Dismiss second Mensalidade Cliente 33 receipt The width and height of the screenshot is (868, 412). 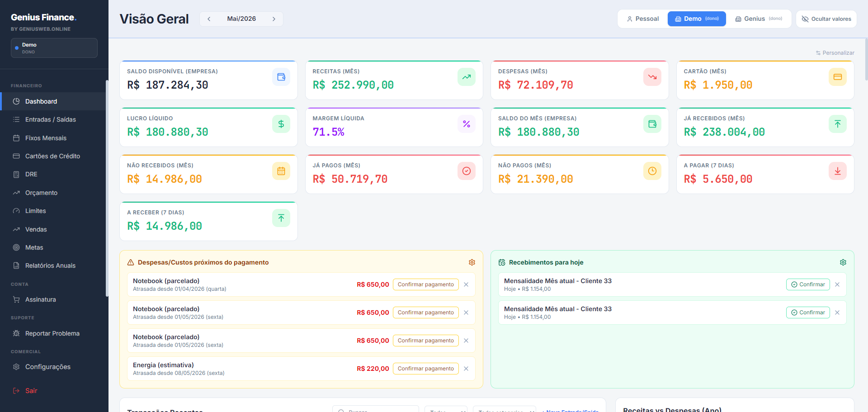(837, 313)
